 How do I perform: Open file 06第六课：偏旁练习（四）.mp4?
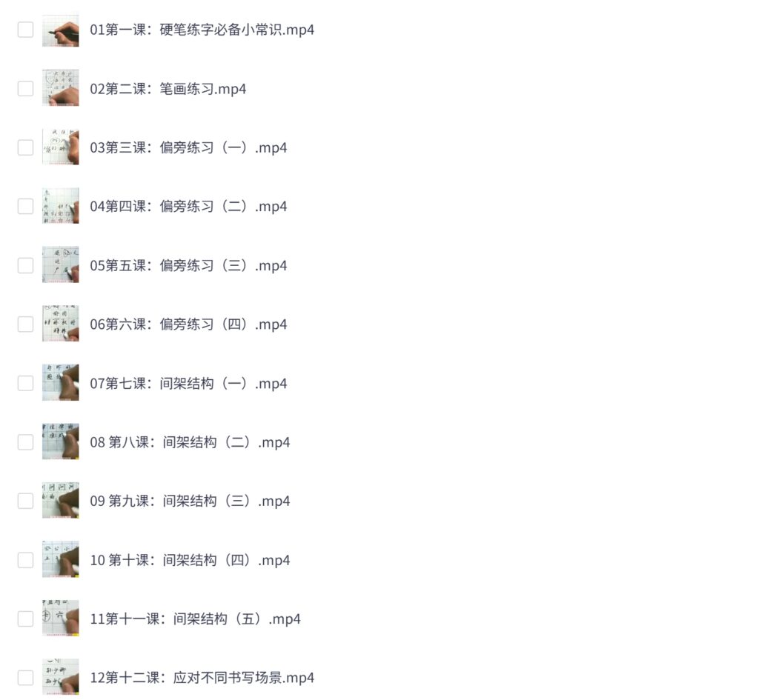pos(188,324)
